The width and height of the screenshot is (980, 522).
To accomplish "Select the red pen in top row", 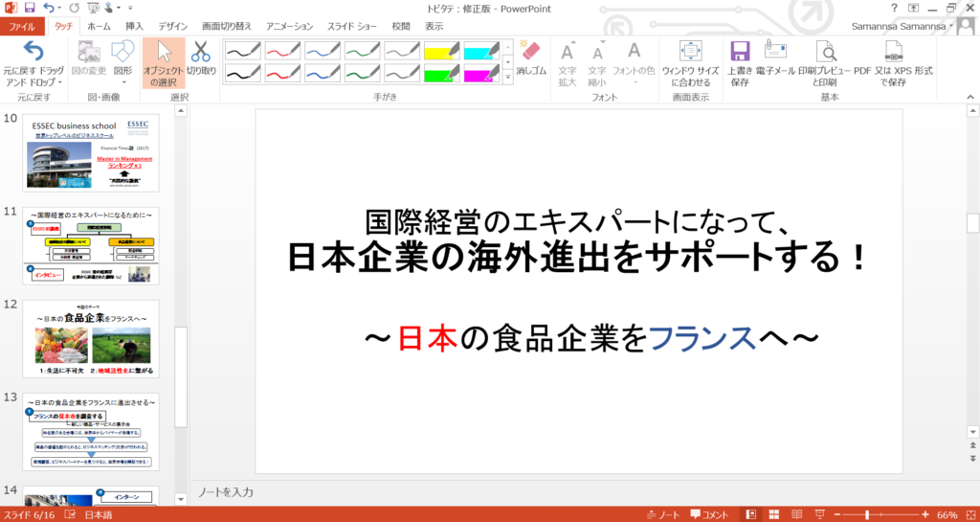I will [282, 51].
